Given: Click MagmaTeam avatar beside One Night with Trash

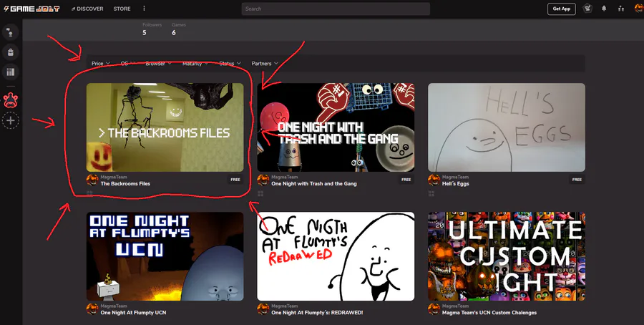Looking at the screenshot, I should click(263, 180).
